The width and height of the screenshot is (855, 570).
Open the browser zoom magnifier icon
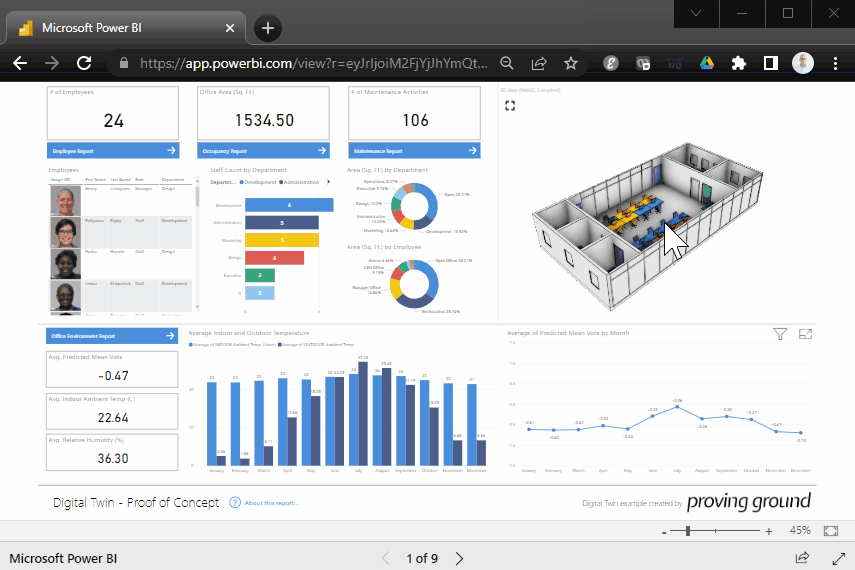pos(507,63)
